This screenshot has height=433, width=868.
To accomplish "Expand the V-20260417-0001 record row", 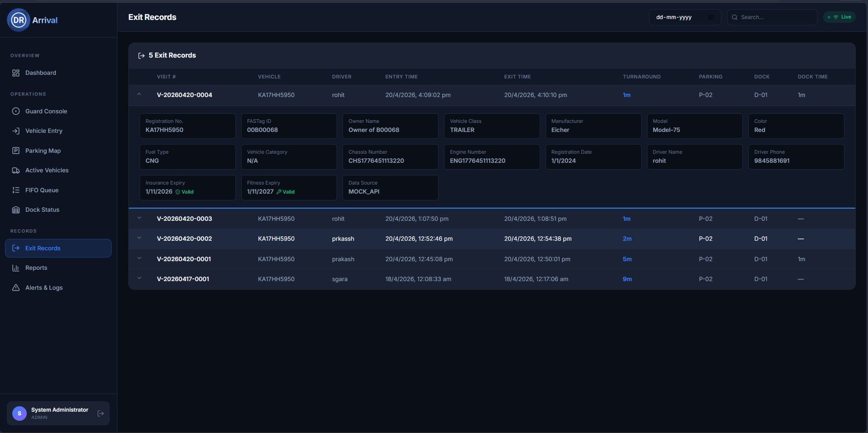I will (x=139, y=278).
